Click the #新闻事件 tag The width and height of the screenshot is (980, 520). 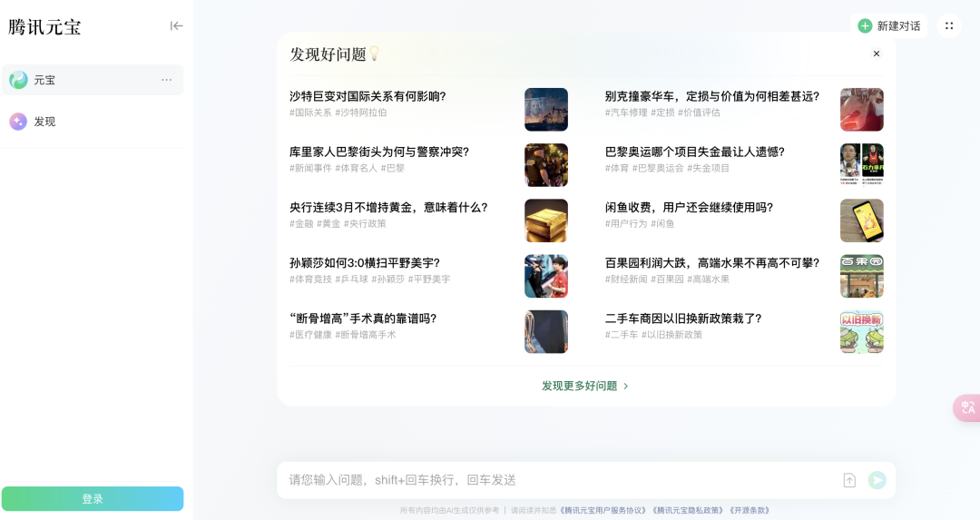coord(310,168)
